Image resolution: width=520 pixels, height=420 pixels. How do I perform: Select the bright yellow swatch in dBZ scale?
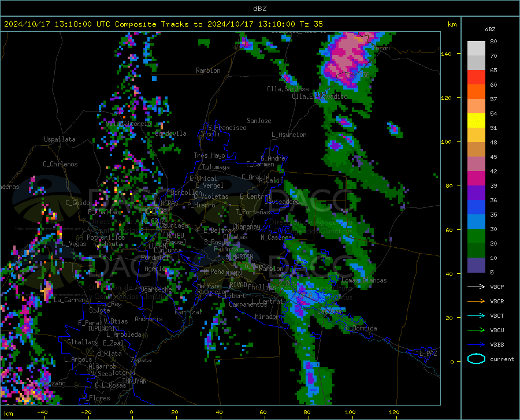coord(476,121)
